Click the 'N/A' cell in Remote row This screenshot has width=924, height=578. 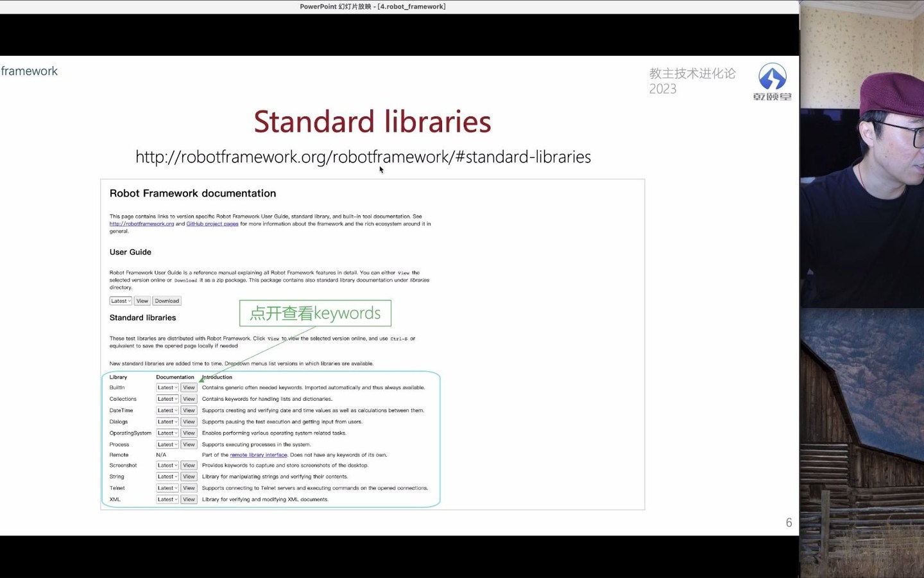pyautogui.click(x=161, y=455)
